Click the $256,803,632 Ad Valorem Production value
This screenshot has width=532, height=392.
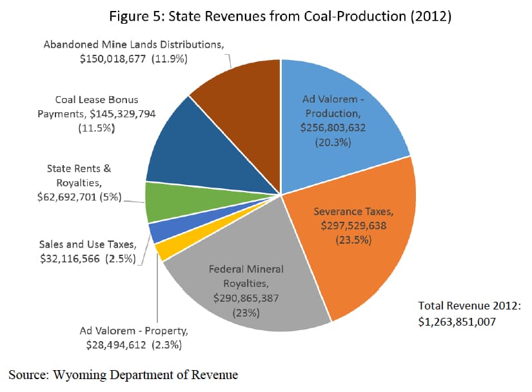[x=333, y=128]
